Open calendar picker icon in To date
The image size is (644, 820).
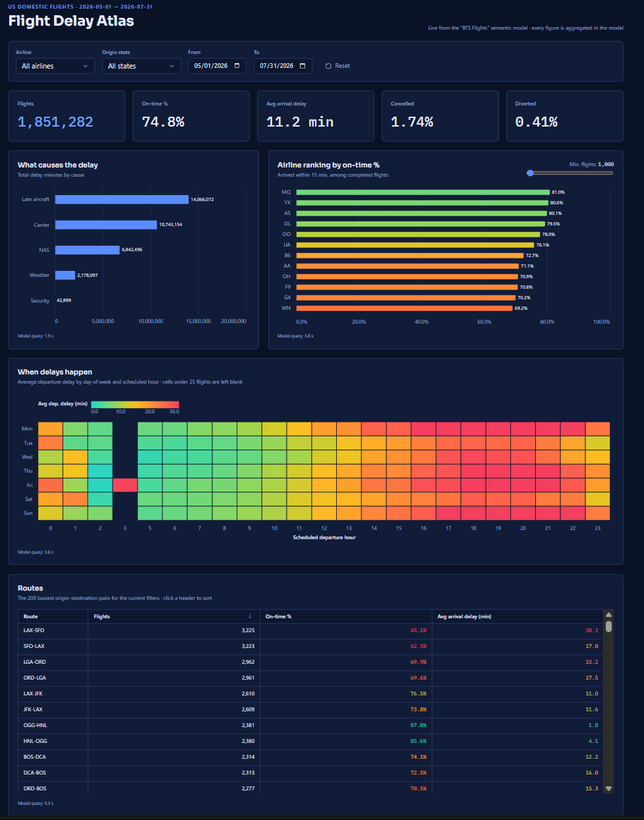coord(303,66)
